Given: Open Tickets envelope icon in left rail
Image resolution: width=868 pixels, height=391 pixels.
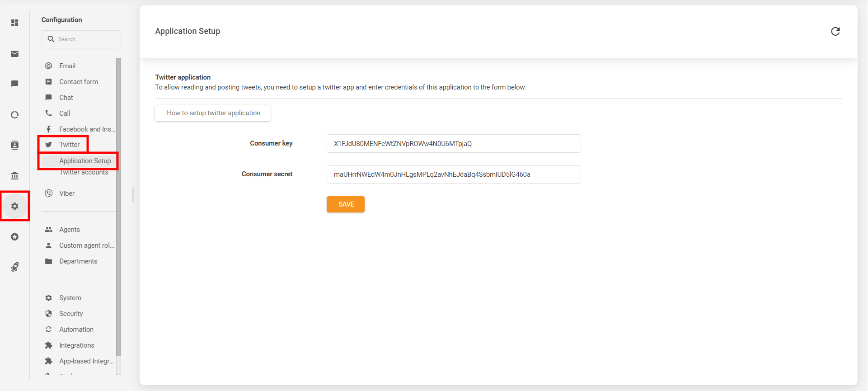Looking at the screenshot, I should 15,54.
